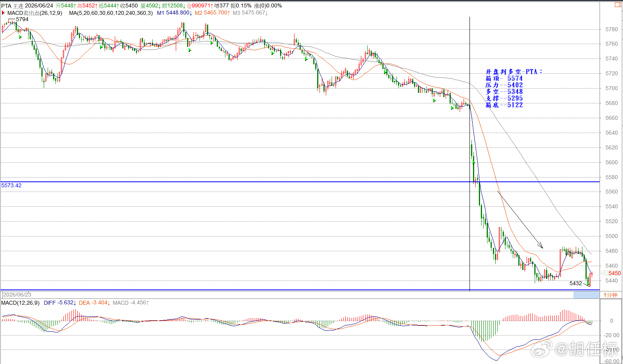
Task: Click the first green sell-point arrow at far left
Action: pyautogui.click(x=20, y=37)
